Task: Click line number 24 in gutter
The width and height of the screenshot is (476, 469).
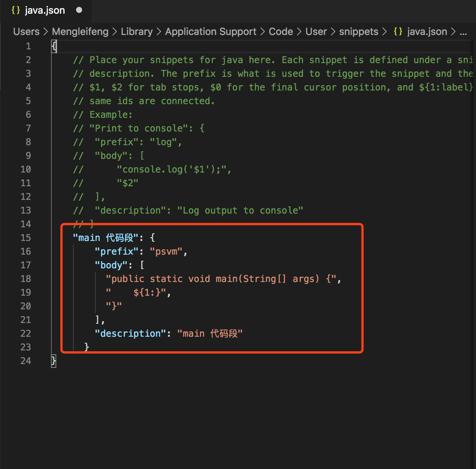Action: (x=26, y=361)
